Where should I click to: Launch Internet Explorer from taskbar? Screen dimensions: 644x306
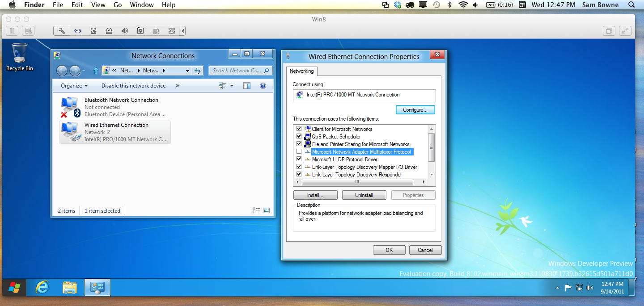[x=42, y=288]
